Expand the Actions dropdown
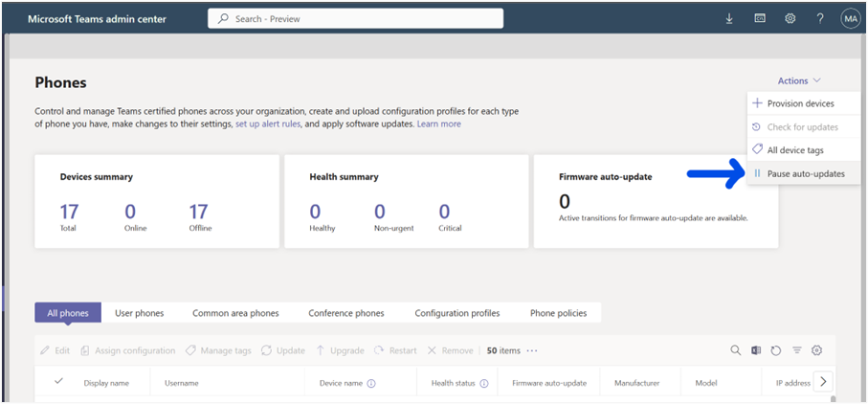 click(799, 81)
